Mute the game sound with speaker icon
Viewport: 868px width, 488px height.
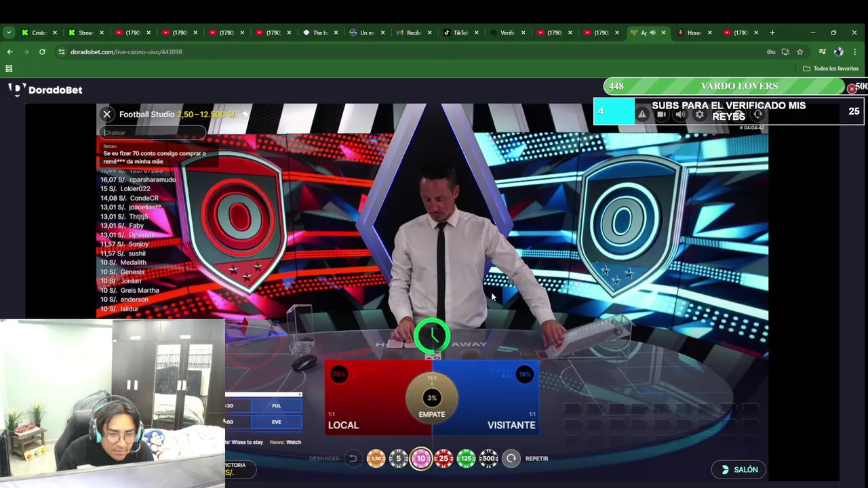(680, 115)
